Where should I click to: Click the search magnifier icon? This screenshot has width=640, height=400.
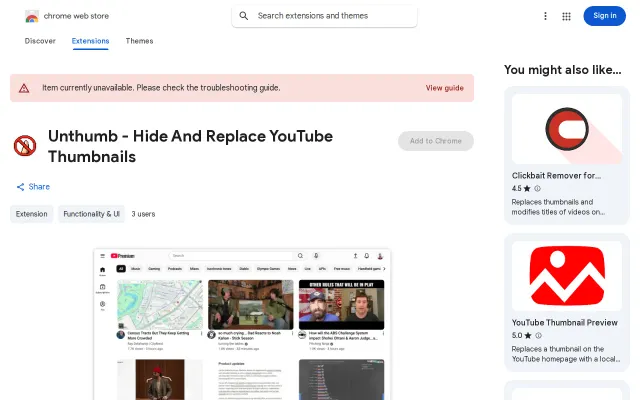click(244, 16)
